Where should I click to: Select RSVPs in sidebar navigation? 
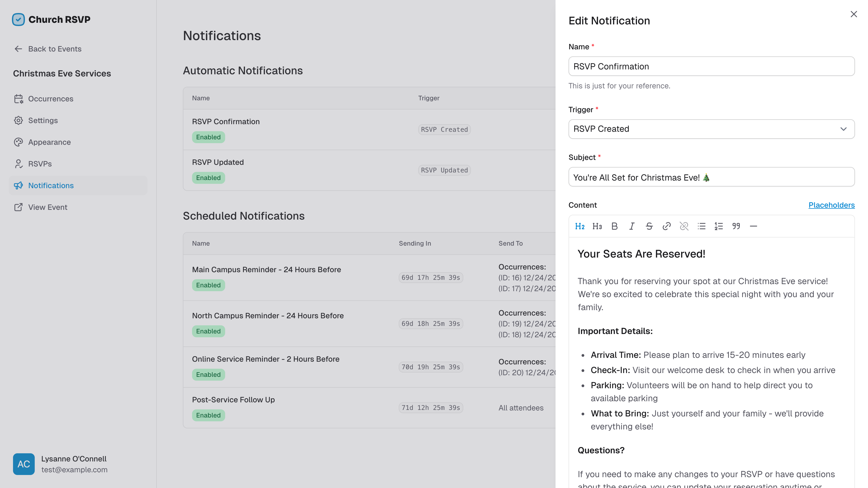pyautogui.click(x=40, y=164)
